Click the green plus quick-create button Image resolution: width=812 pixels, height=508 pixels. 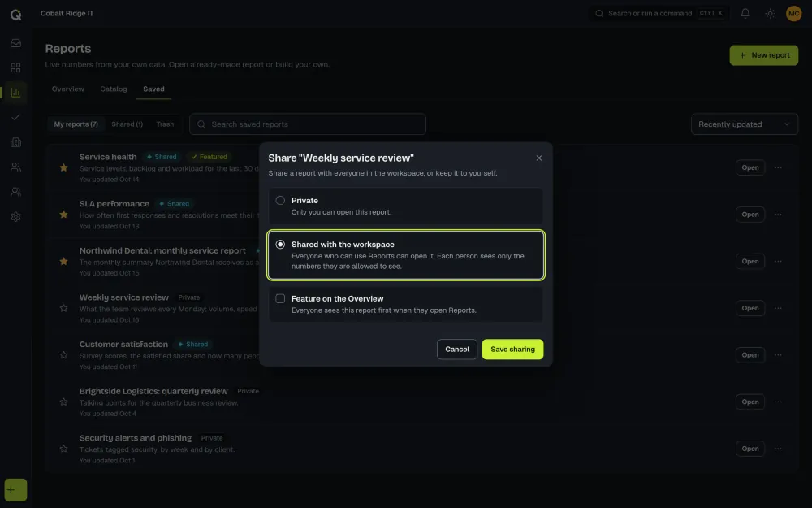(x=15, y=490)
